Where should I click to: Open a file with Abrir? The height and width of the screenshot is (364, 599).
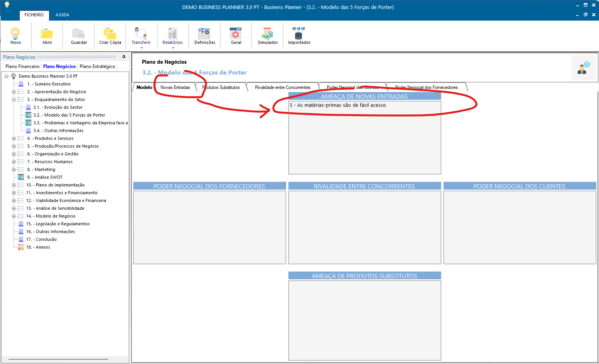pyautogui.click(x=47, y=33)
